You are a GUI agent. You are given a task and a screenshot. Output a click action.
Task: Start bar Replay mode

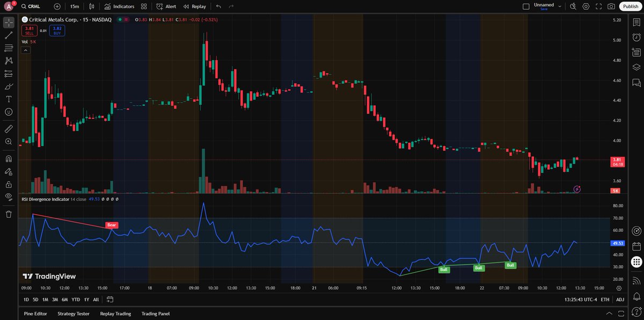coord(194,6)
